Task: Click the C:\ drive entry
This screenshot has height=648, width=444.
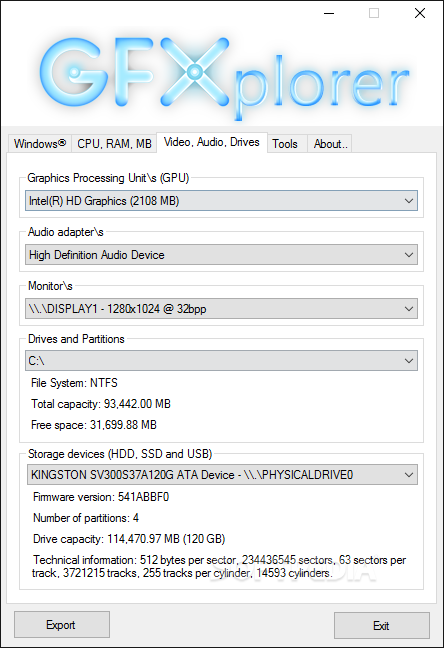Action: [221, 361]
